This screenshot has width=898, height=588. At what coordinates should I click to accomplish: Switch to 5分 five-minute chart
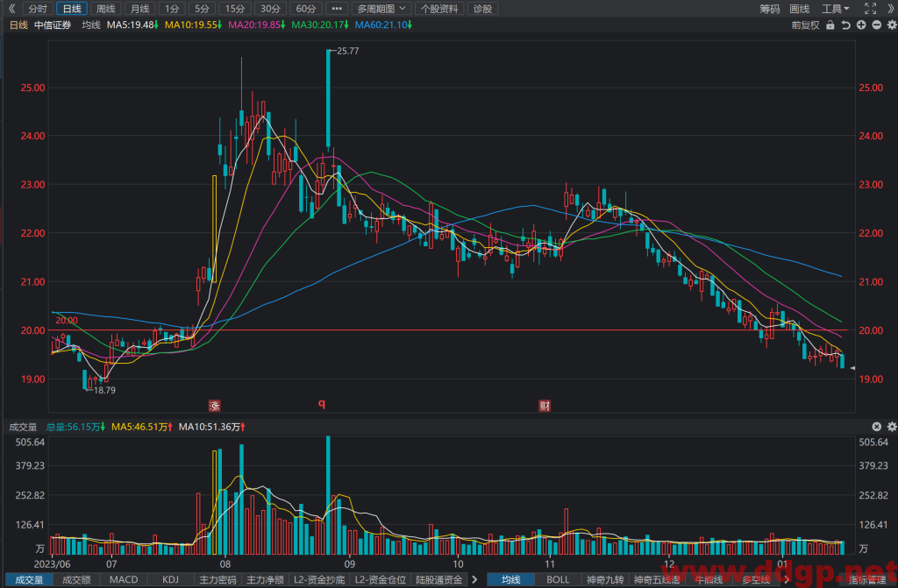pos(203,9)
